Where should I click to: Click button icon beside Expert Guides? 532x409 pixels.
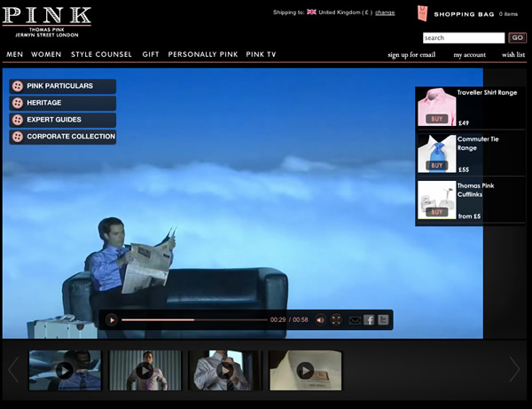click(18, 120)
